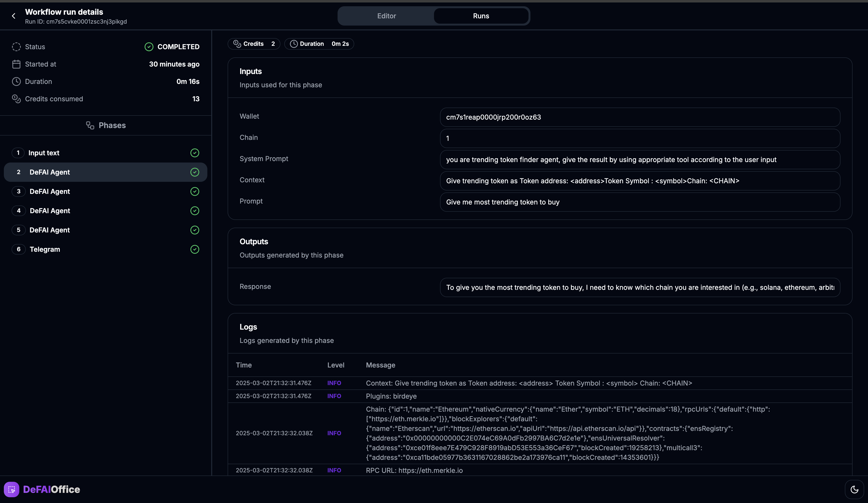Open phase 6 Telegram
The height and width of the screenshot is (503, 868).
click(x=45, y=249)
